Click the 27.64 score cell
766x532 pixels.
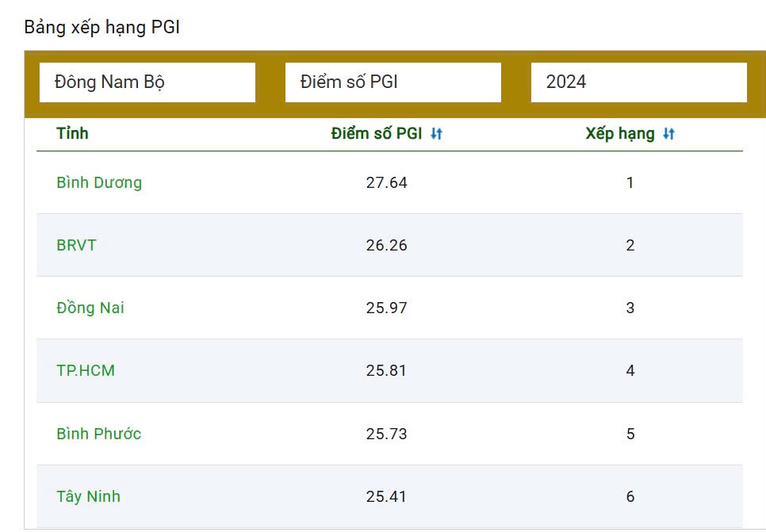(386, 182)
